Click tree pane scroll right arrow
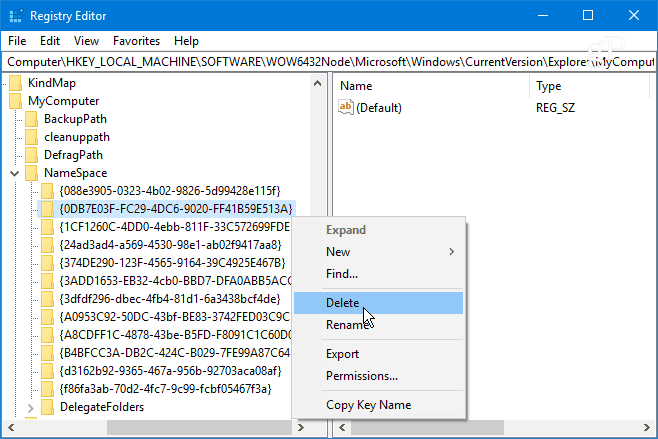The width and height of the screenshot is (658, 439). [x=300, y=428]
